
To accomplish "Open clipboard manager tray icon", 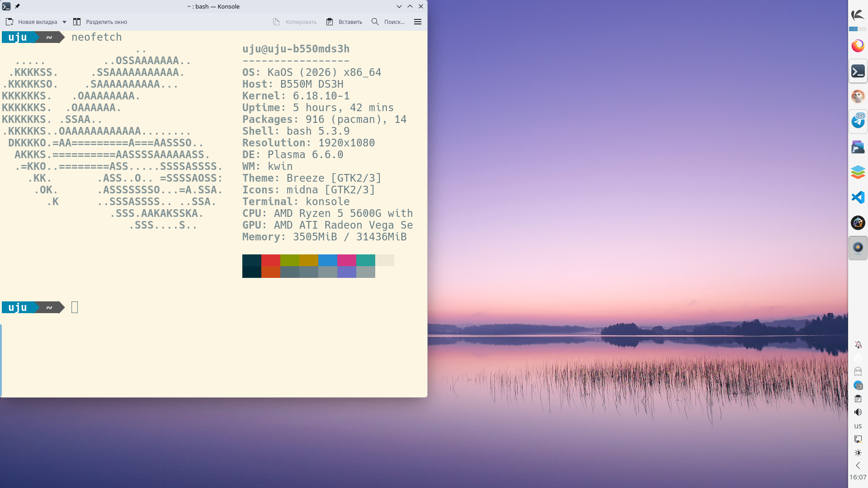I will click(x=858, y=399).
